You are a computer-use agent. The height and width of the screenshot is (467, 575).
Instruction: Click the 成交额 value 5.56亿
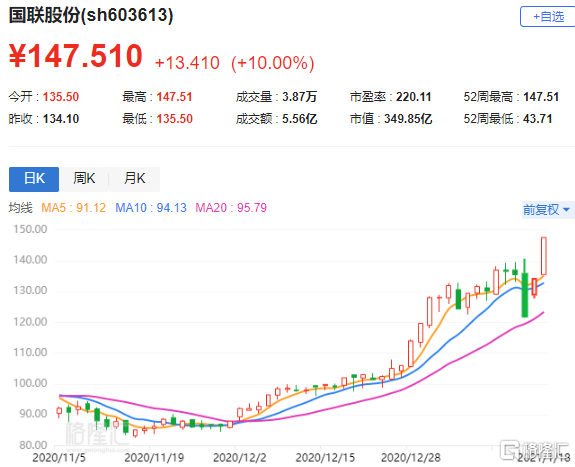[300, 119]
